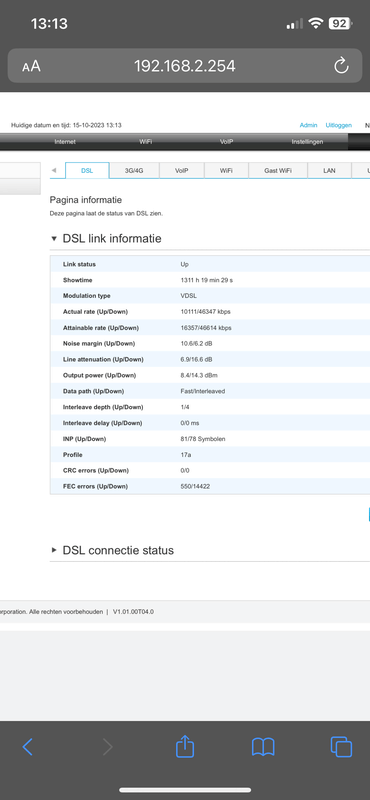Click the CRC errors (Up/Down) label
This screenshot has height=800, width=370.
[x=95, y=470]
